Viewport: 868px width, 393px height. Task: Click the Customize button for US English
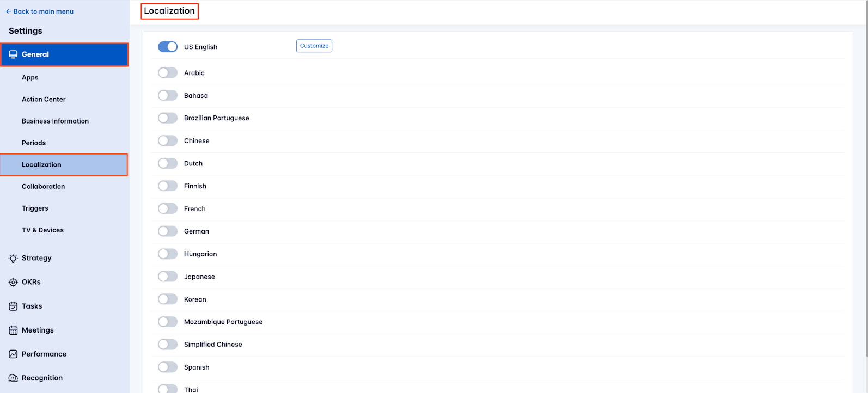coord(314,46)
